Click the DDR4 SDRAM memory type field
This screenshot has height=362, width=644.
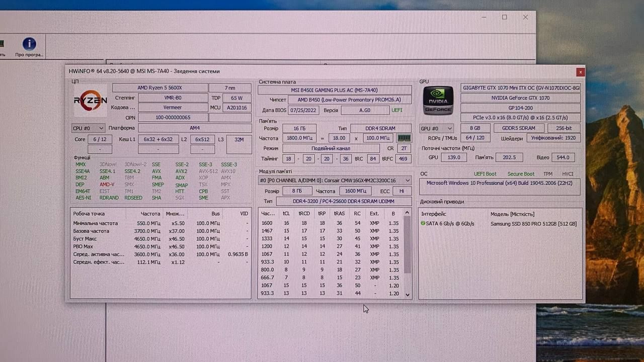click(x=381, y=128)
